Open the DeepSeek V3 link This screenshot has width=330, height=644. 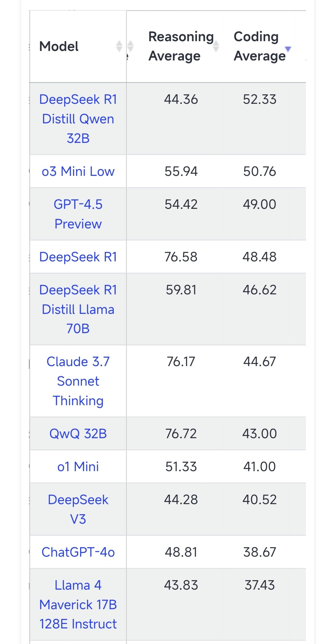pos(78,509)
